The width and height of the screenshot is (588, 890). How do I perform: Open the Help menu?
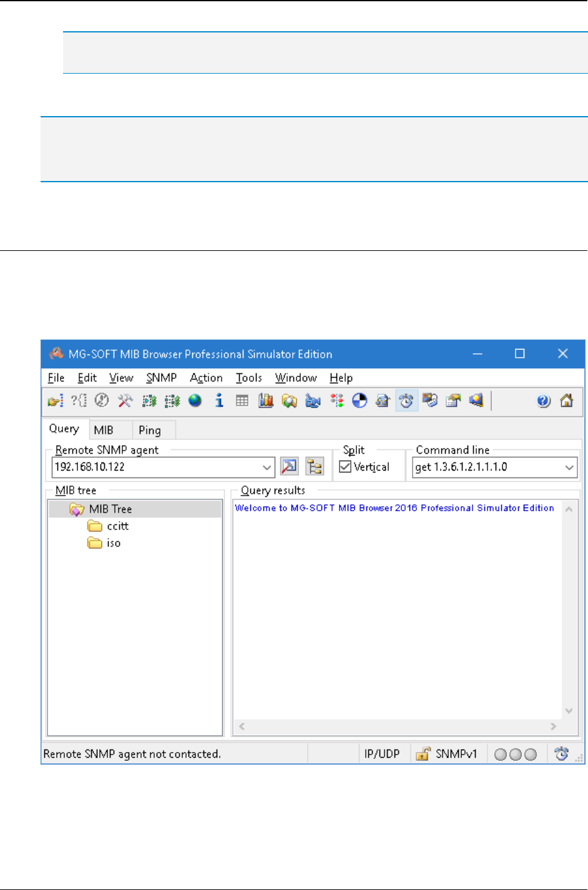[341, 378]
